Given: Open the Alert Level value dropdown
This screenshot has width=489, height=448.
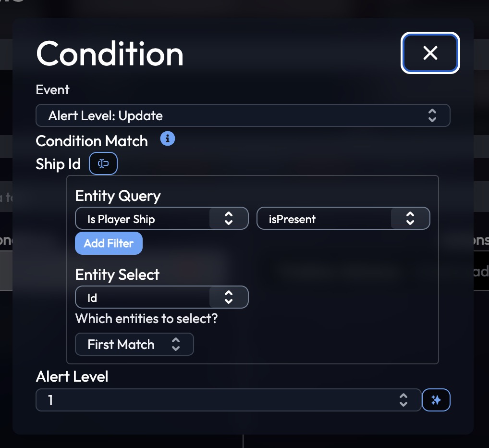Looking at the screenshot, I should (x=229, y=400).
